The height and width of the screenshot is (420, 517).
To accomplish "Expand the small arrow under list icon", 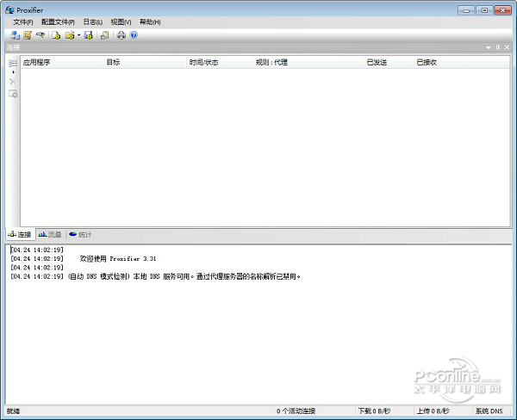I will pyautogui.click(x=13, y=71).
